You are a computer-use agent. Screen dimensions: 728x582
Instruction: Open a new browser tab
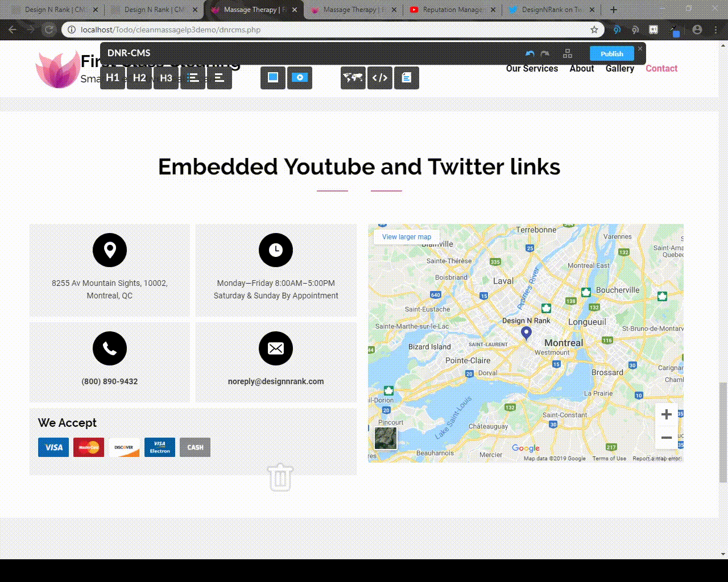613,10
